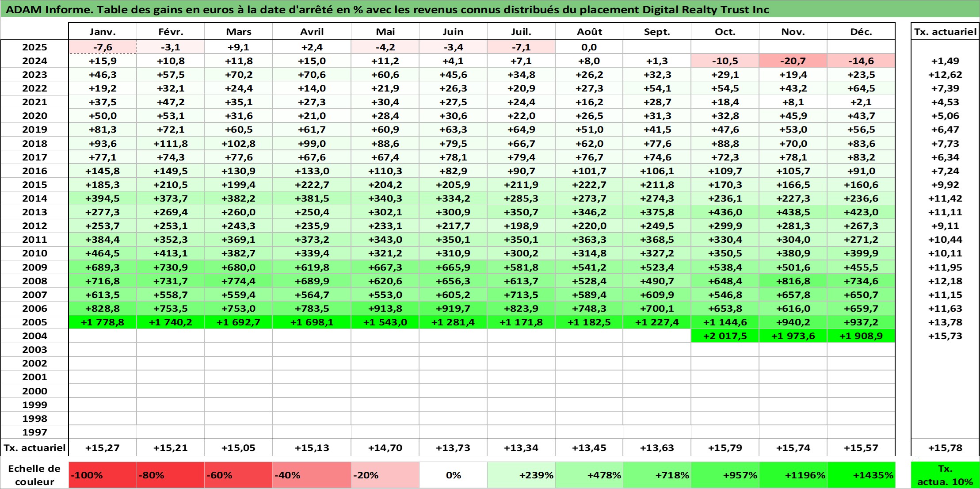980x489 pixels.
Task: Click the +436,0 cell for October 2013
Action: tap(725, 212)
